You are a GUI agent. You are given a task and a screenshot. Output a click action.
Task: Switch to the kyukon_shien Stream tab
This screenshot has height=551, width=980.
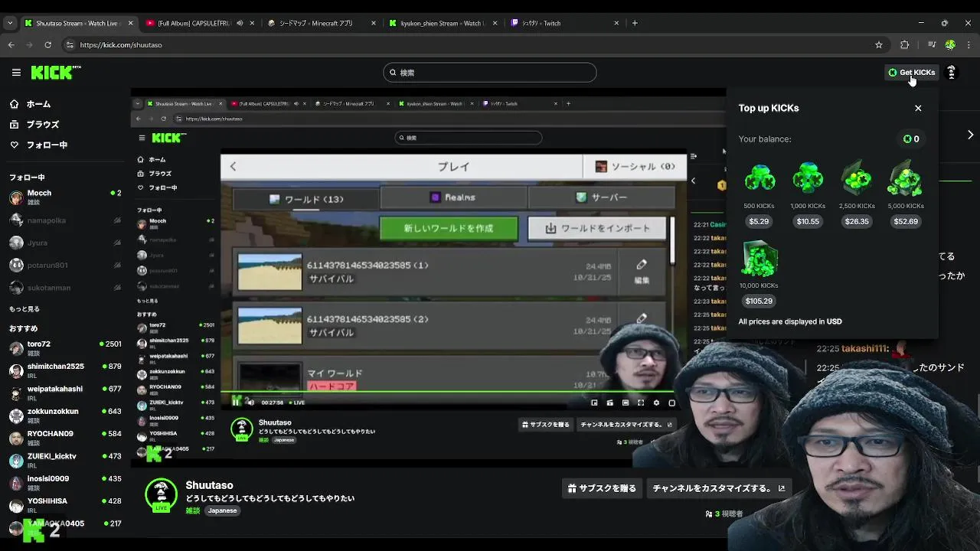(x=443, y=23)
